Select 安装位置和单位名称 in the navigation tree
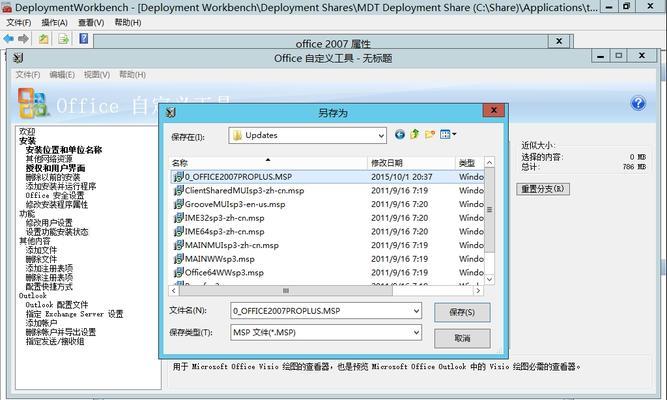 point(64,150)
